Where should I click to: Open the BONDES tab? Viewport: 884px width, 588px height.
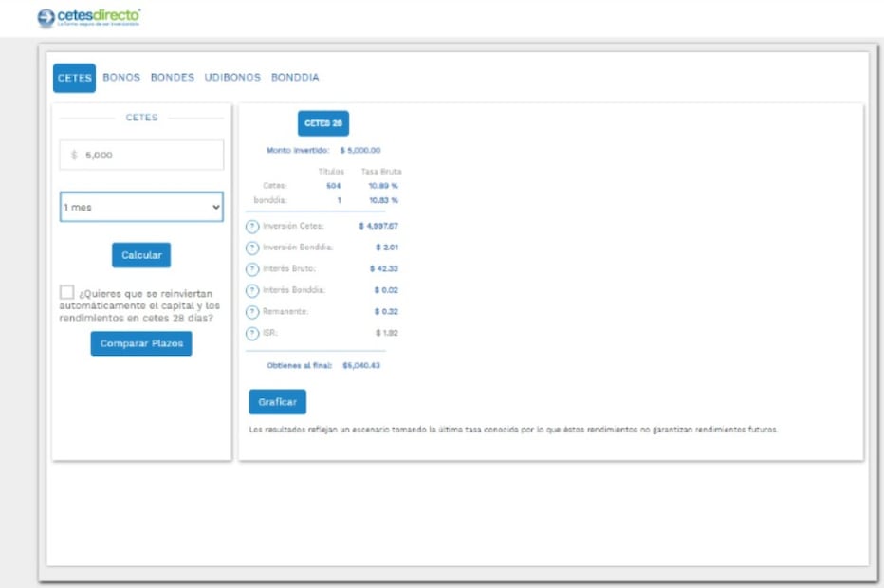coord(173,77)
